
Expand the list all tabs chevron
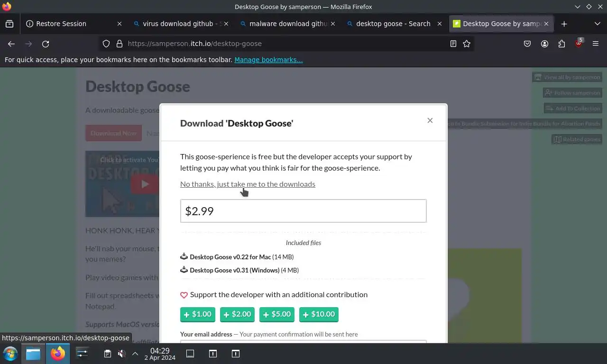click(x=597, y=24)
